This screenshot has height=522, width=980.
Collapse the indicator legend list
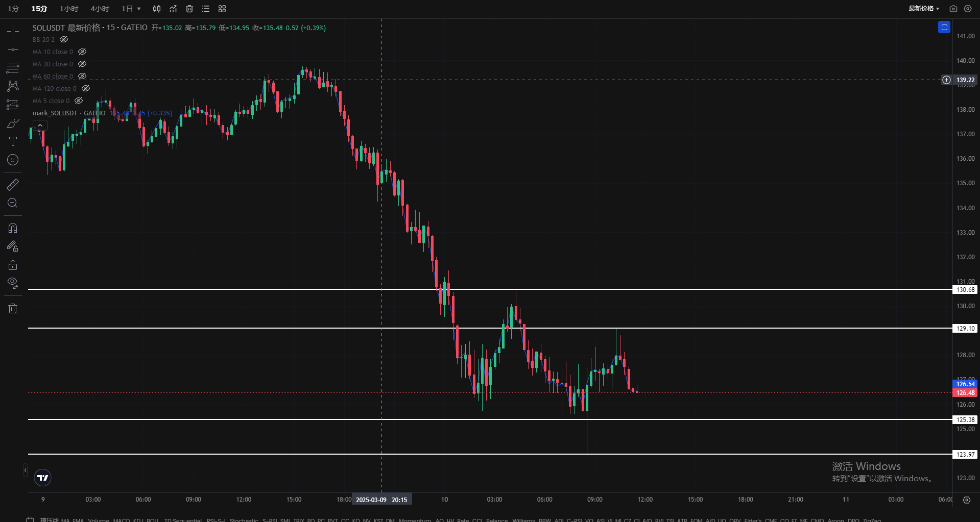[40, 126]
